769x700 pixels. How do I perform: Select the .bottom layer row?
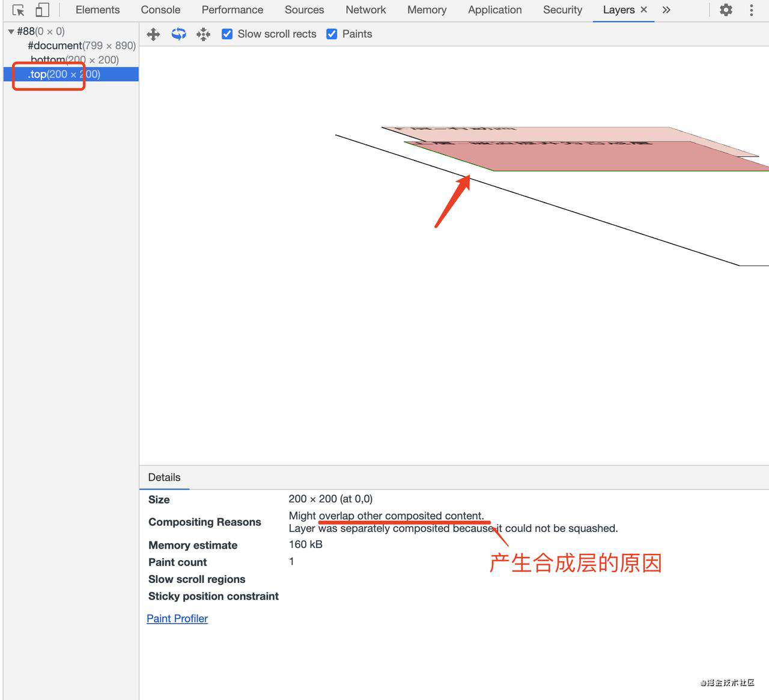click(x=71, y=60)
